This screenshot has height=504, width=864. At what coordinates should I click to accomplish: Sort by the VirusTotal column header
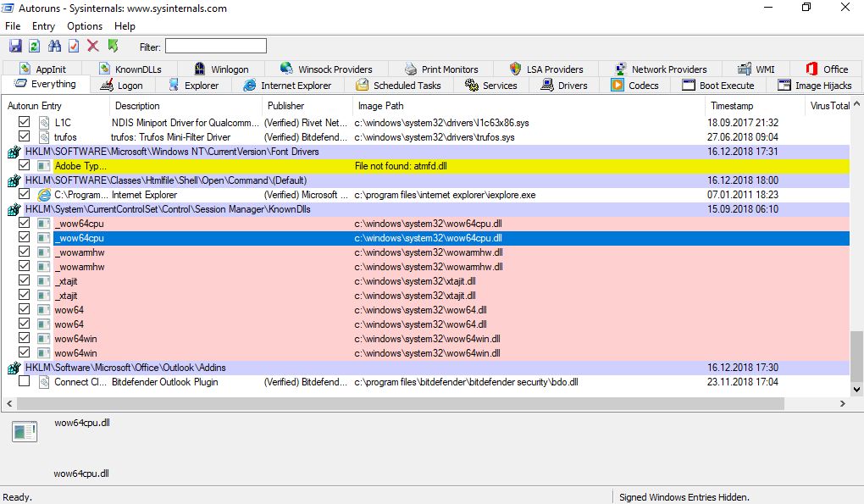[828, 106]
